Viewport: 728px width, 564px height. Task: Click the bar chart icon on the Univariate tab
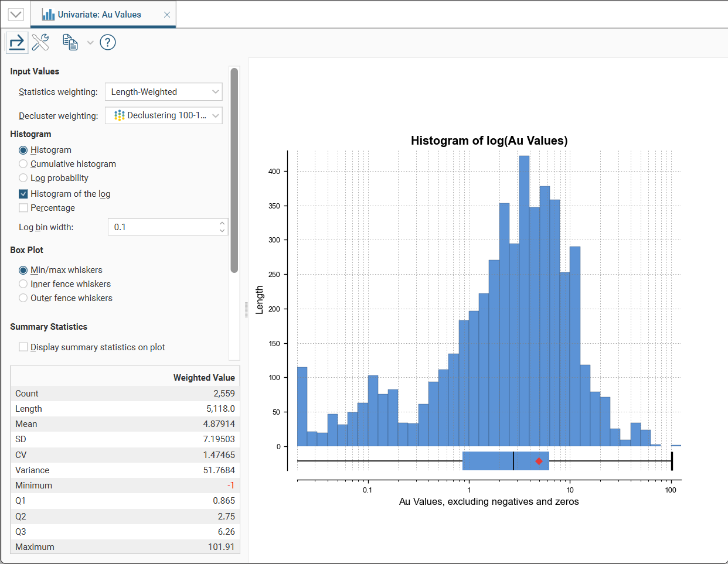48,15
